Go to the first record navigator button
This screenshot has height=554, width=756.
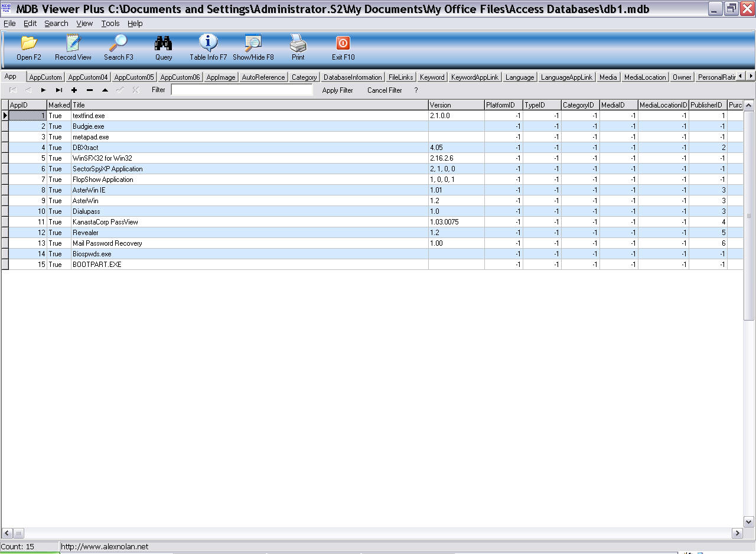click(x=13, y=90)
